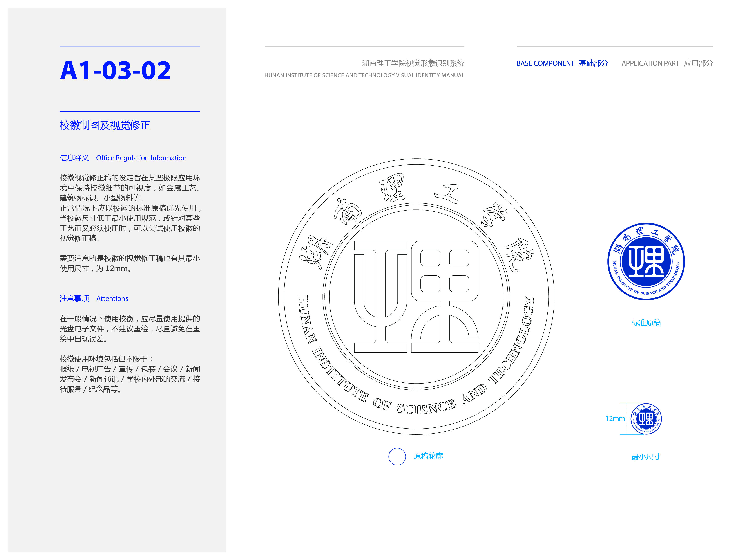Image resolution: width=755 pixels, height=560 pixels.
Task: Click the small 12mm minimum-size emblem
Action: point(646,419)
